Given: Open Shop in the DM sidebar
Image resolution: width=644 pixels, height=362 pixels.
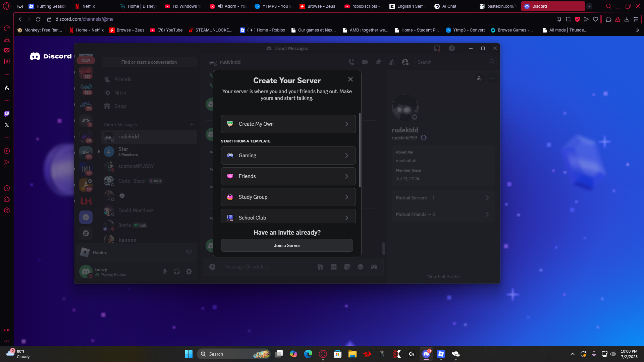Looking at the screenshot, I should (149, 106).
